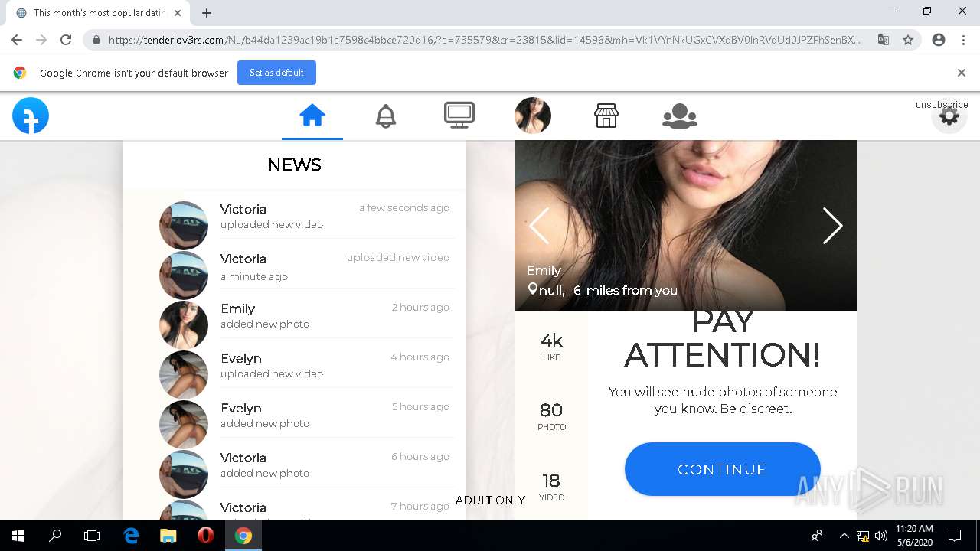
Task: Click the 18 VIDEO counter
Action: (x=551, y=487)
